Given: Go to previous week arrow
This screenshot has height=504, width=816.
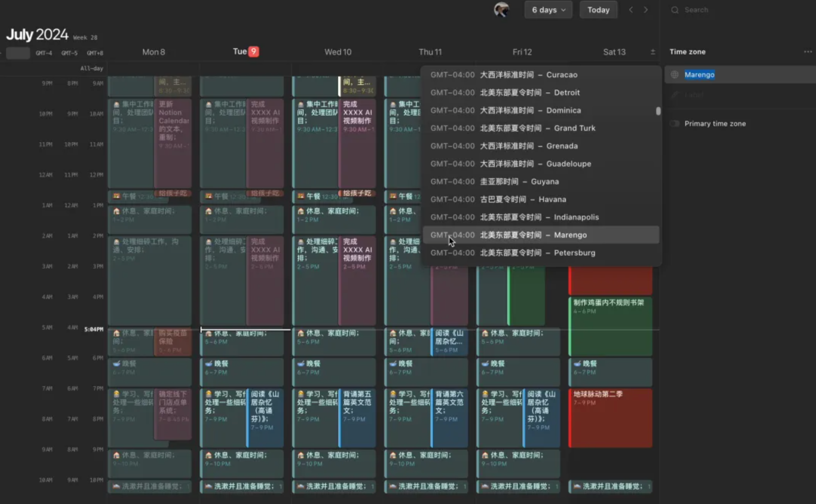Looking at the screenshot, I should click(631, 10).
